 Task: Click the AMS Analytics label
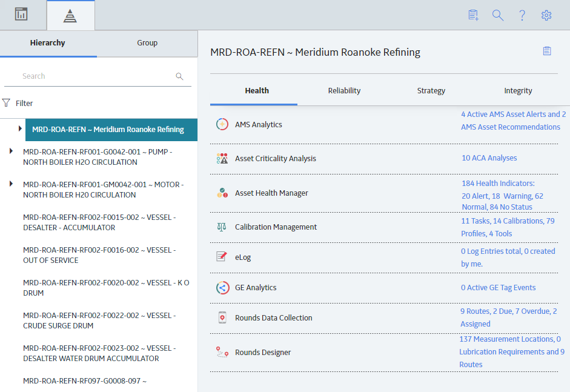click(259, 124)
